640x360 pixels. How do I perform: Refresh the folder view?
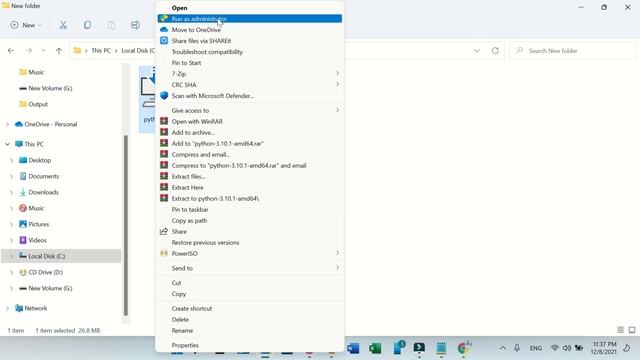[495, 51]
